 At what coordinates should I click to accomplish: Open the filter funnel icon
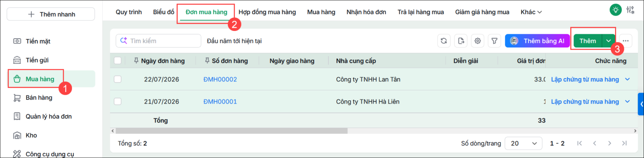[495, 41]
